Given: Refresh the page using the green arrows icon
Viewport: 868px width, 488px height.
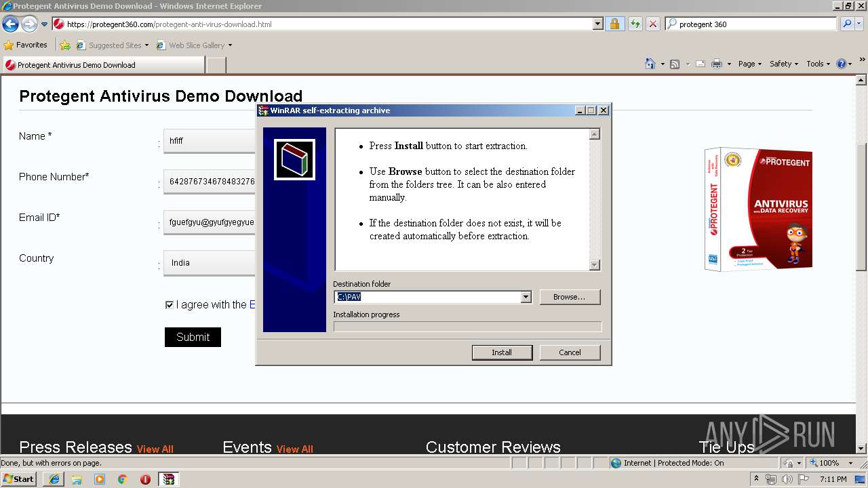Looking at the screenshot, I should 635,24.
